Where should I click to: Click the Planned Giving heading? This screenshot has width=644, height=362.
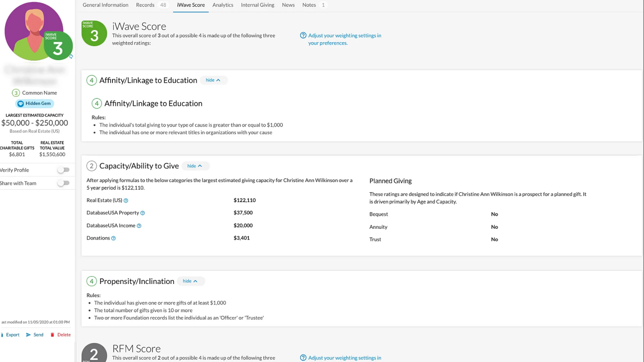click(x=390, y=181)
